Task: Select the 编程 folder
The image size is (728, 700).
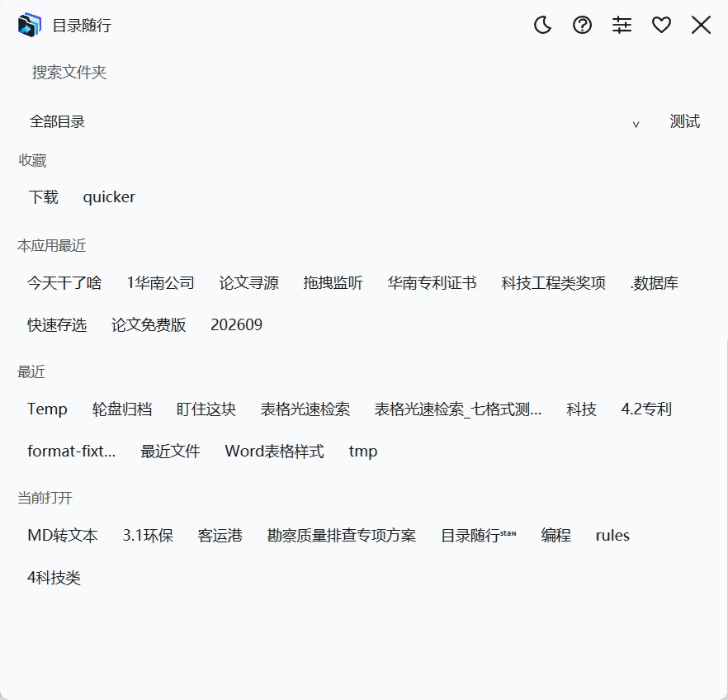Action: point(555,536)
